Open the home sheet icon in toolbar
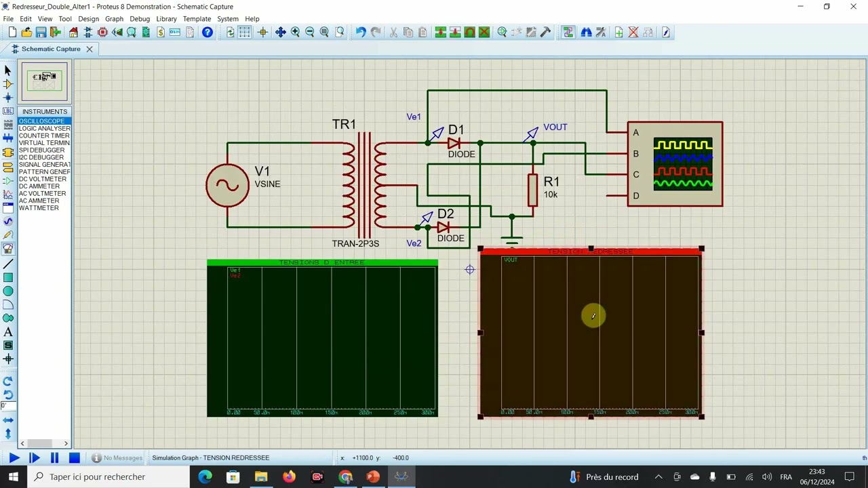The image size is (868, 488). [x=73, y=33]
